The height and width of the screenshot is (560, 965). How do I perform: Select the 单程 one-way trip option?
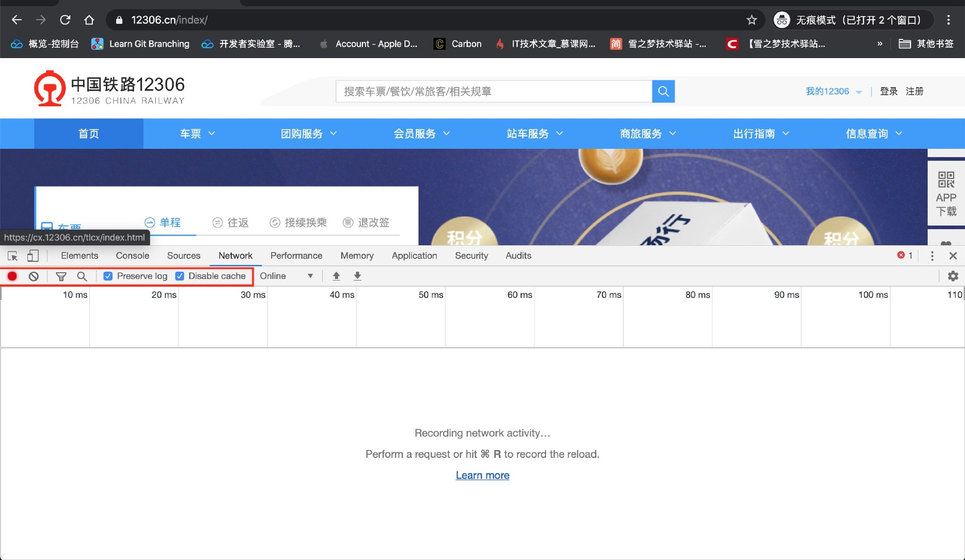tap(163, 222)
